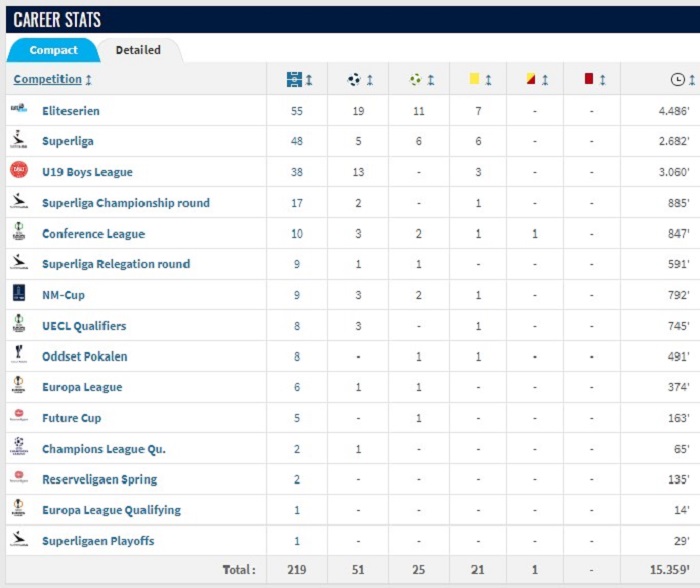
Task: Sort by assists green ball icon
Action: (415, 79)
